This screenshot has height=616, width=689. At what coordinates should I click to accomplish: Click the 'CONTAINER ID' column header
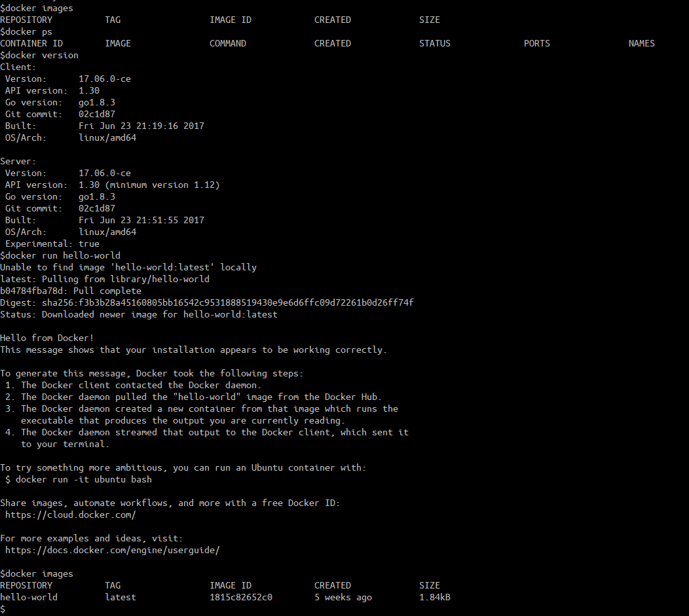click(31, 43)
